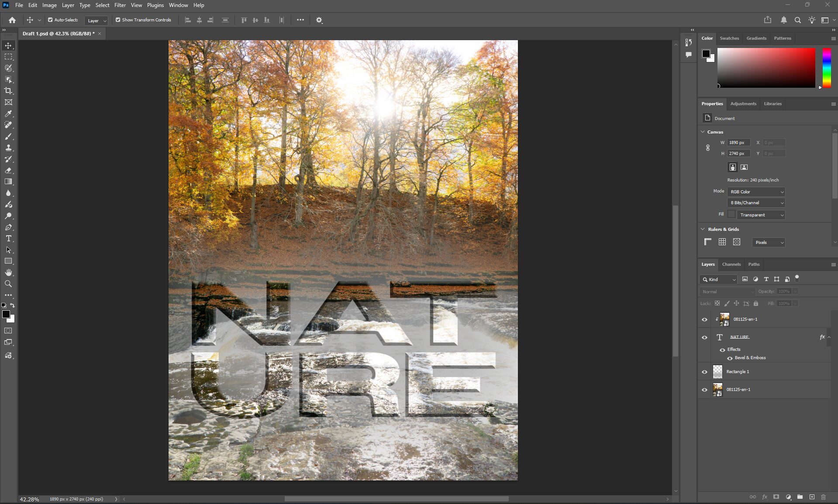Open the Filter menu
Image resolution: width=838 pixels, height=504 pixels.
pos(120,5)
